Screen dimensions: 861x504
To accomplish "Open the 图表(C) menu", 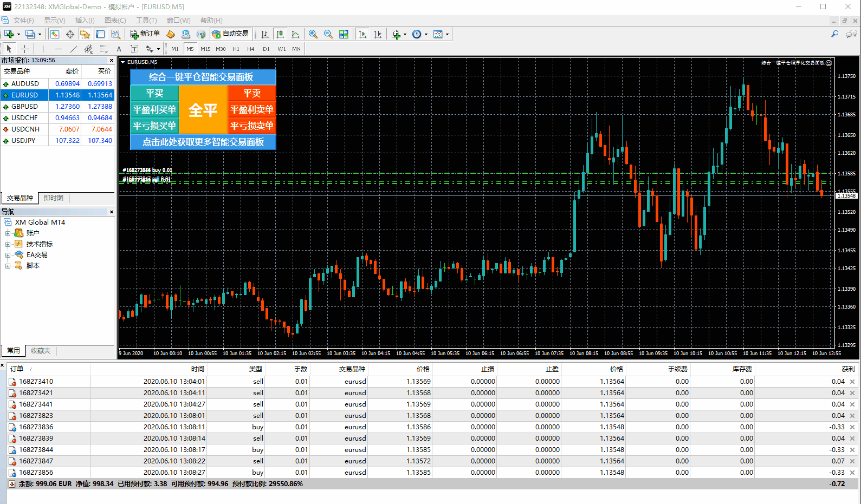I will pyautogui.click(x=115, y=21).
